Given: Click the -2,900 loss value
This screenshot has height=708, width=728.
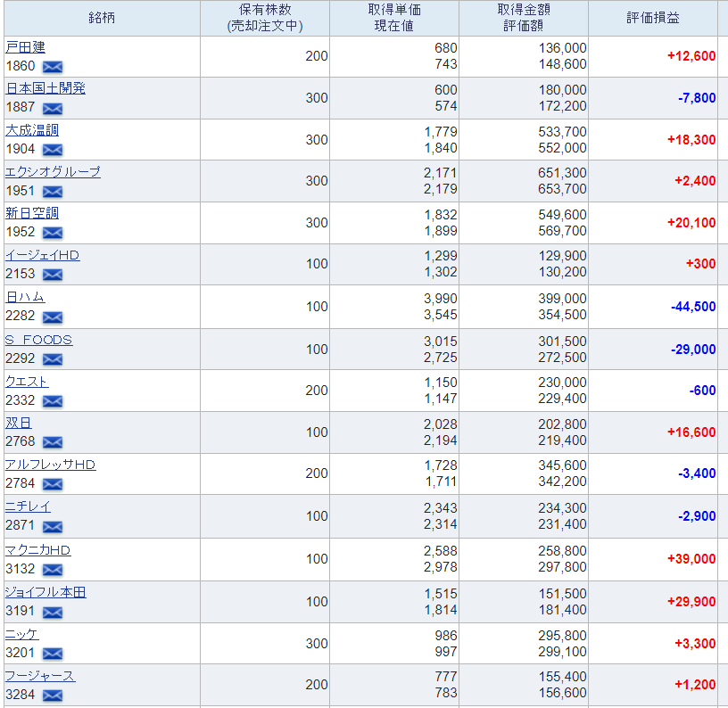Looking at the screenshot, I should [x=697, y=516].
